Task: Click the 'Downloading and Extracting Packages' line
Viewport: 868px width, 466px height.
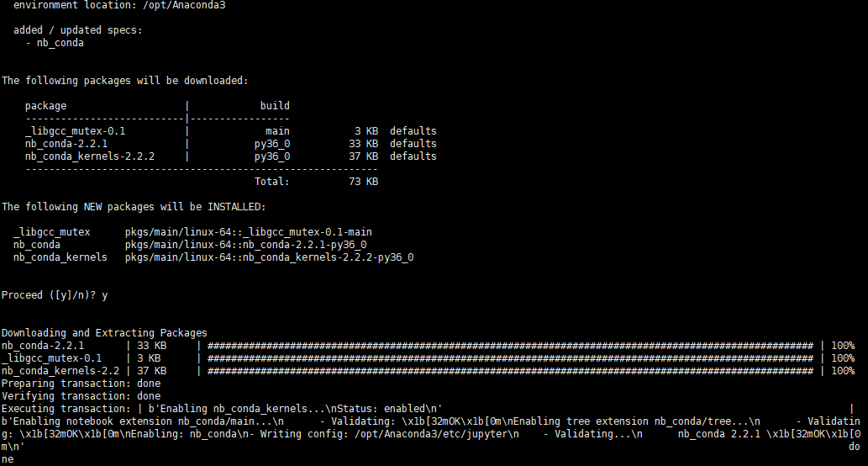Action: pos(104,333)
